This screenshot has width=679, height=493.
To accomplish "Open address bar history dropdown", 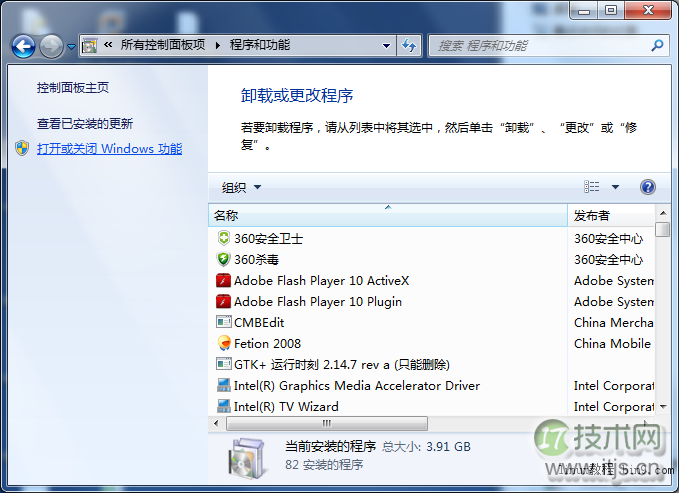I will tap(386, 45).
